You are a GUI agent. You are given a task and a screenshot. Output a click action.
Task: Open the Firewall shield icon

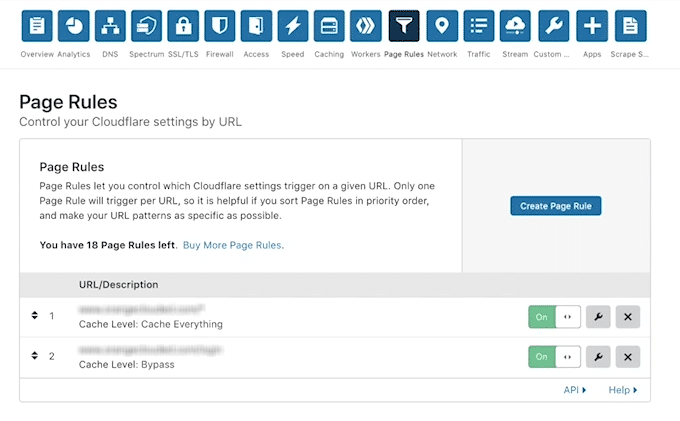(x=219, y=26)
